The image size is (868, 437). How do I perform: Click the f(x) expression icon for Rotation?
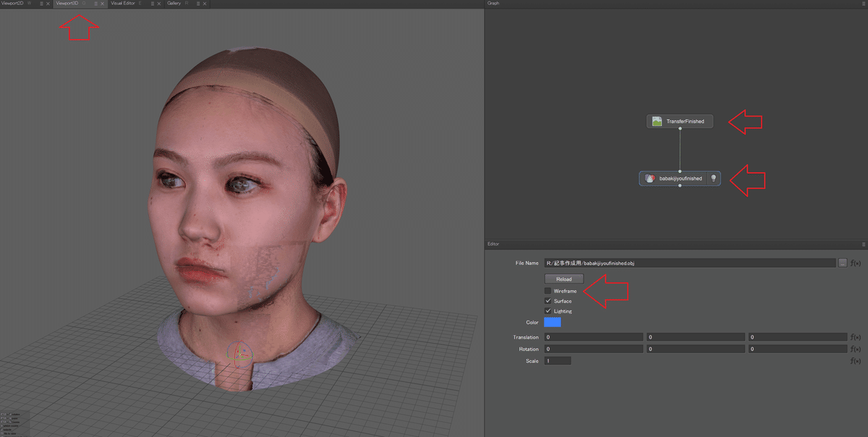click(855, 349)
